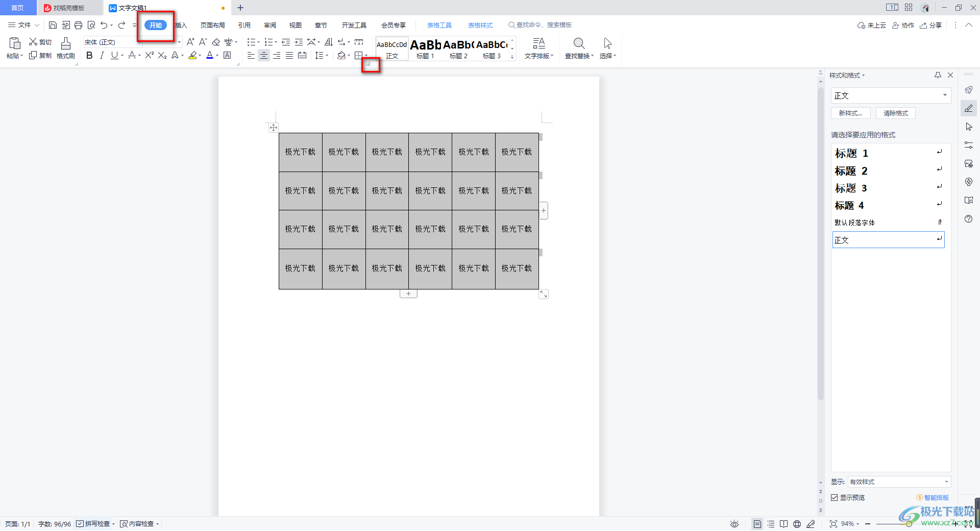Switch to Web layout globe view

click(797, 524)
